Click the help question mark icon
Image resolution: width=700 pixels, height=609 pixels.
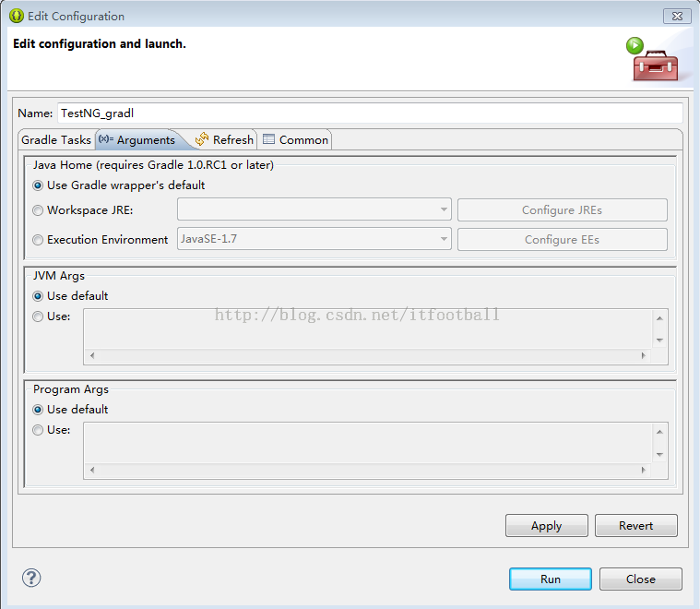(31, 578)
